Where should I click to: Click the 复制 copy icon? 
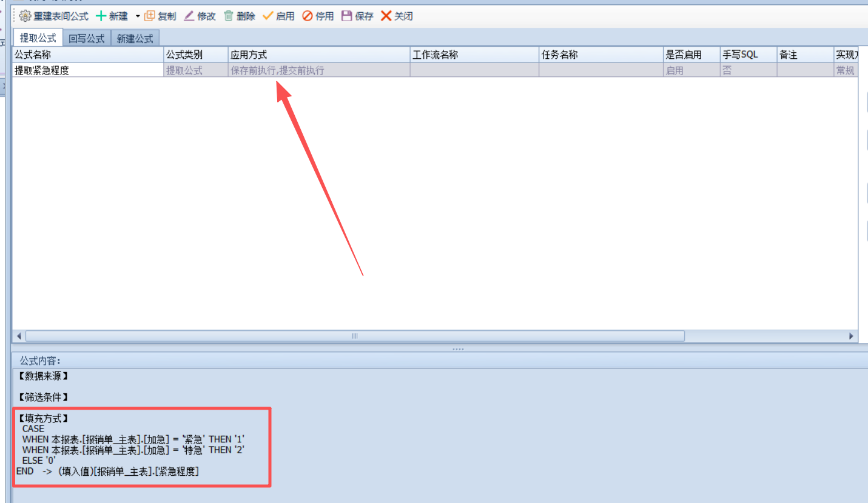pyautogui.click(x=149, y=16)
